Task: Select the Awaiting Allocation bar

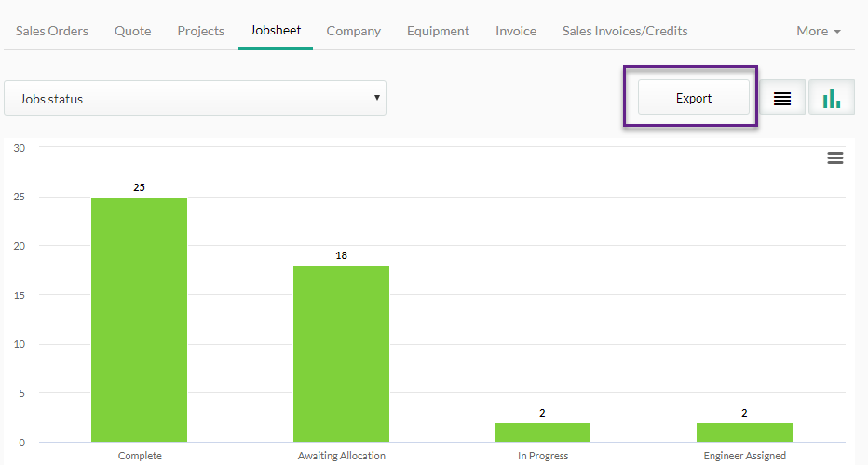Action: click(341, 354)
